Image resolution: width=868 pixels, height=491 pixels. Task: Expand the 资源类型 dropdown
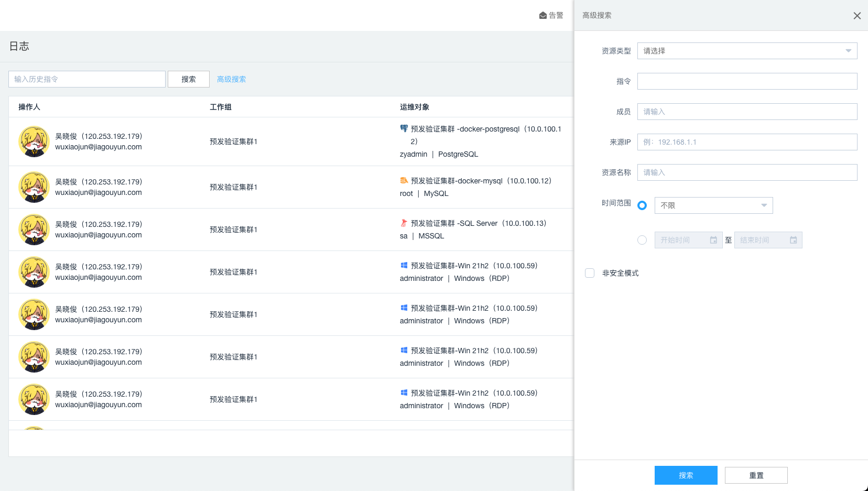pyautogui.click(x=747, y=51)
